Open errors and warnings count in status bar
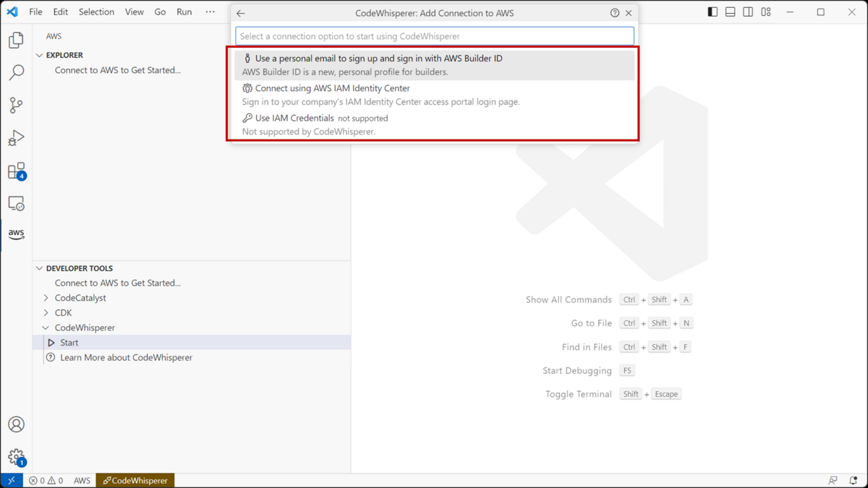Image resolution: width=868 pixels, height=488 pixels. (x=46, y=480)
